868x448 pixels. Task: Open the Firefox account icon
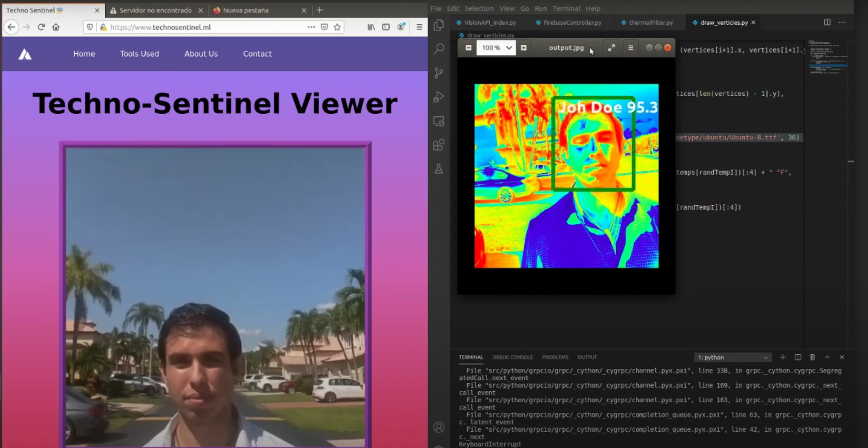click(x=401, y=27)
